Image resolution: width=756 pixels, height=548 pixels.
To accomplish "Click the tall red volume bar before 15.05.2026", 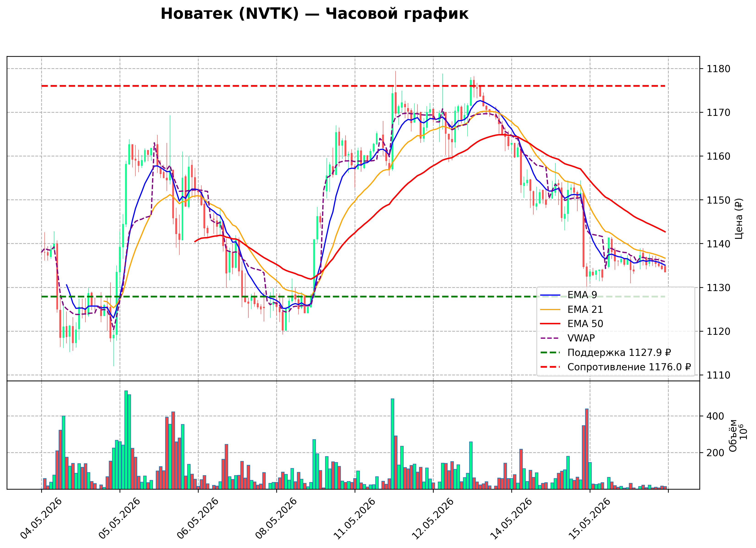I will 587,449.
